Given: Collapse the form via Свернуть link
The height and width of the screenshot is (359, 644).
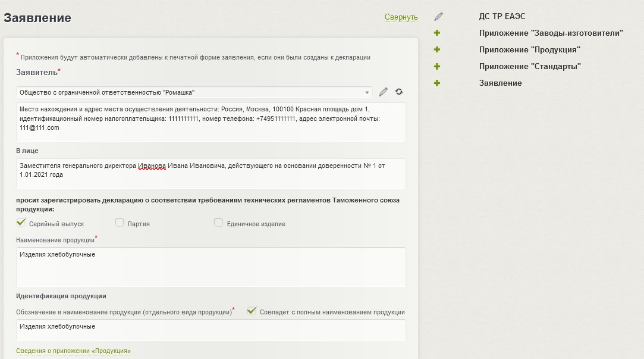Looking at the screenshot, I should pos(401,17).
